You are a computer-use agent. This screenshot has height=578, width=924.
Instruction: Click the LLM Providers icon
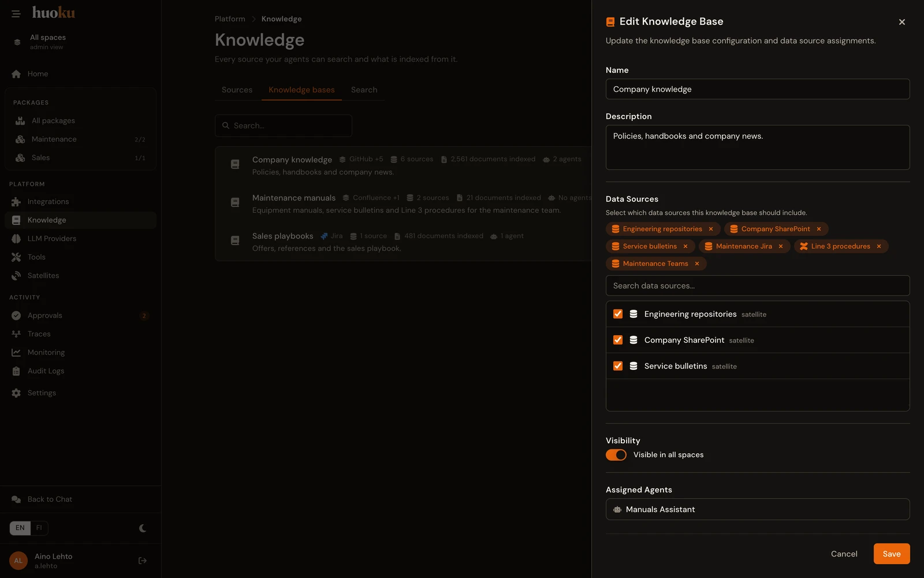point(16,239)
